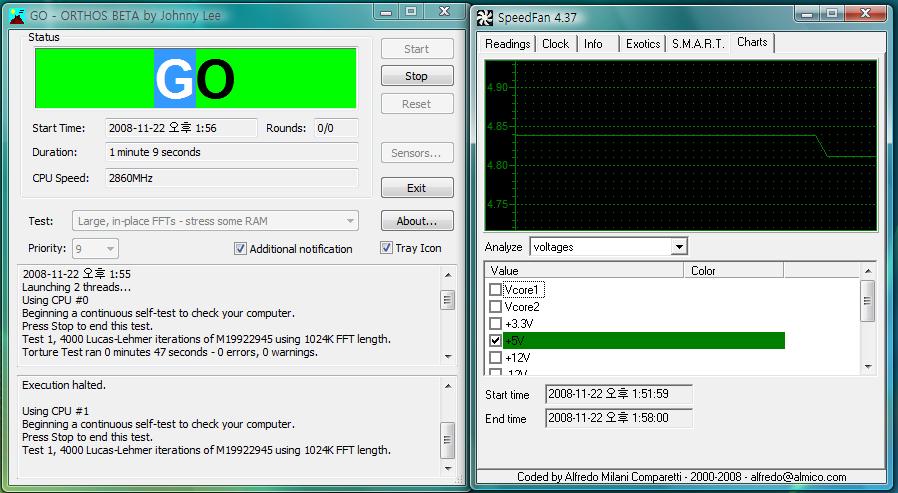This screenshot has height=493, width=898.
Task: Minimize the SpeedFan window
Action: click(x=808, y=13)
